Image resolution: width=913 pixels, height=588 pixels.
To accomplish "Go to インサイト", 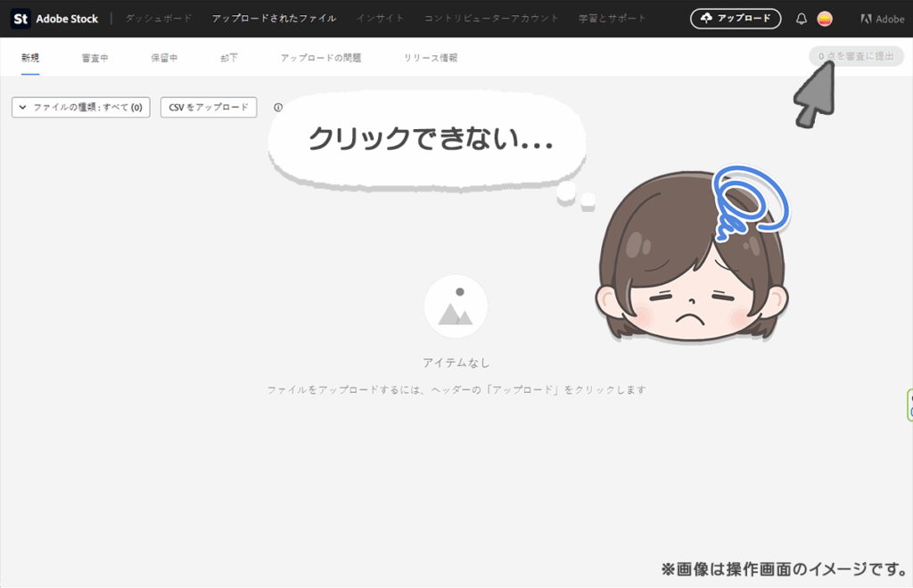I will (380, 19).
